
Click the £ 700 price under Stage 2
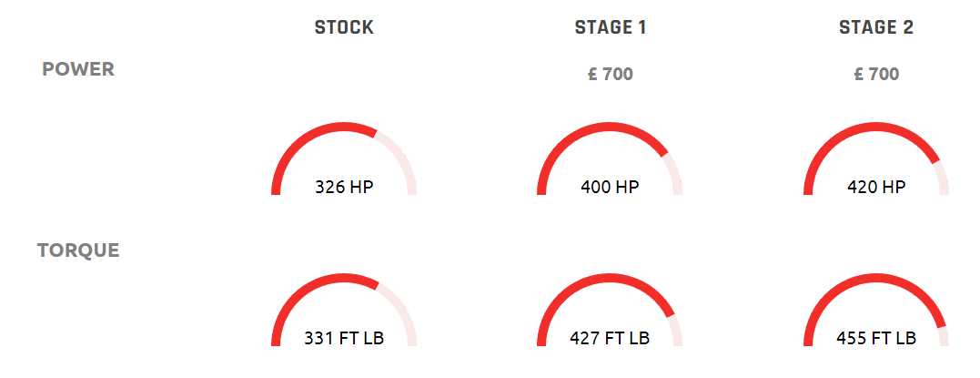(x=876, y=75)
